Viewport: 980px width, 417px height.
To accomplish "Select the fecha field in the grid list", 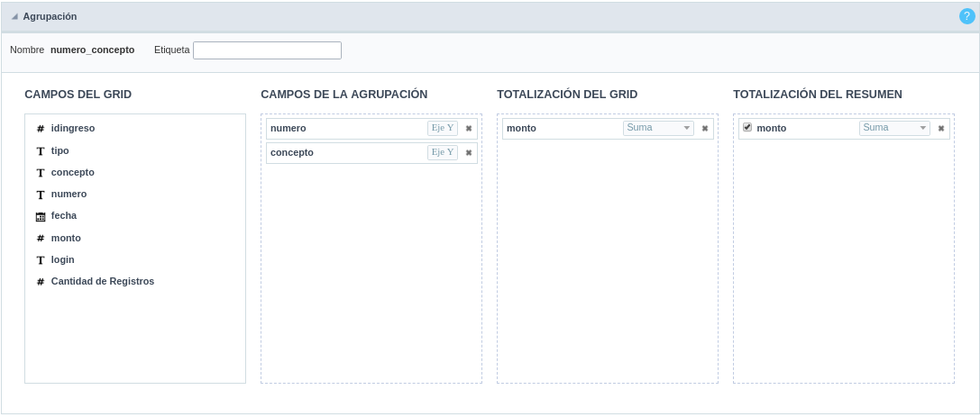I will 64,215.
